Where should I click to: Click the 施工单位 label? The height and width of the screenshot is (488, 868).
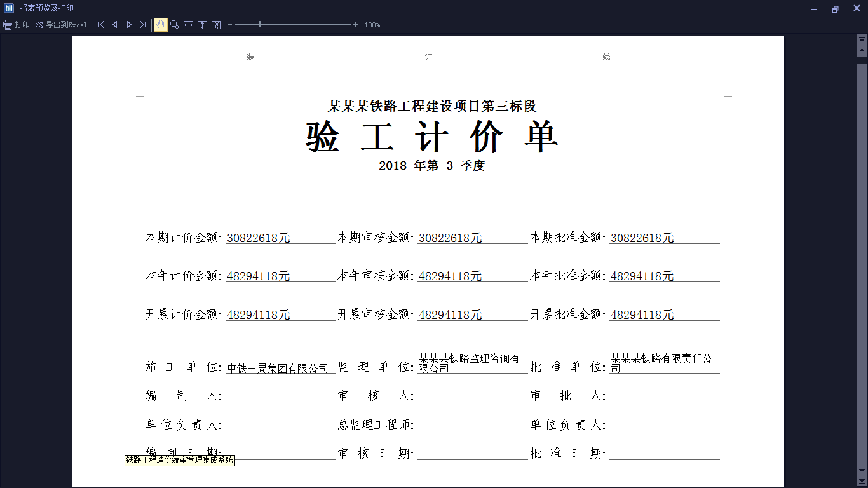[184, 367]
